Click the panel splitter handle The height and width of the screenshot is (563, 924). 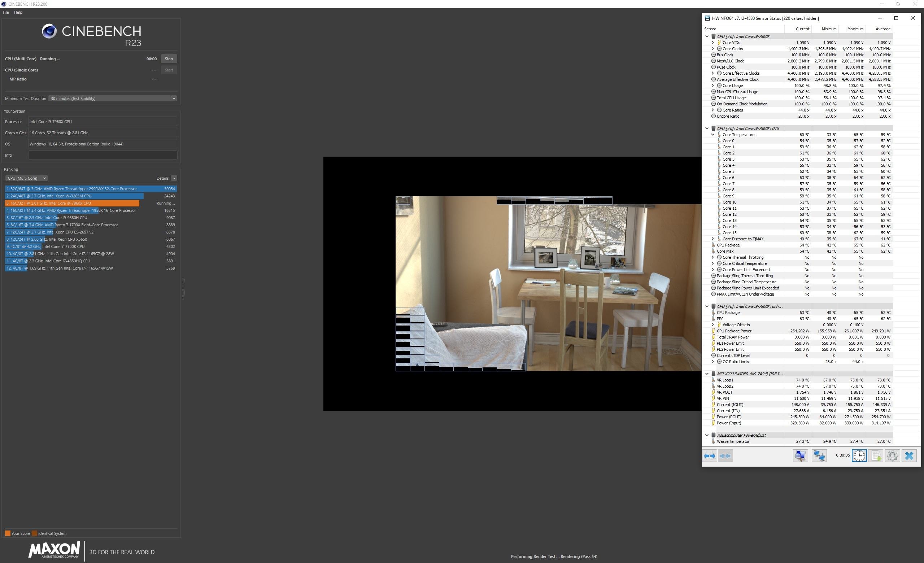pyautogui.click(x=183, y=289)
